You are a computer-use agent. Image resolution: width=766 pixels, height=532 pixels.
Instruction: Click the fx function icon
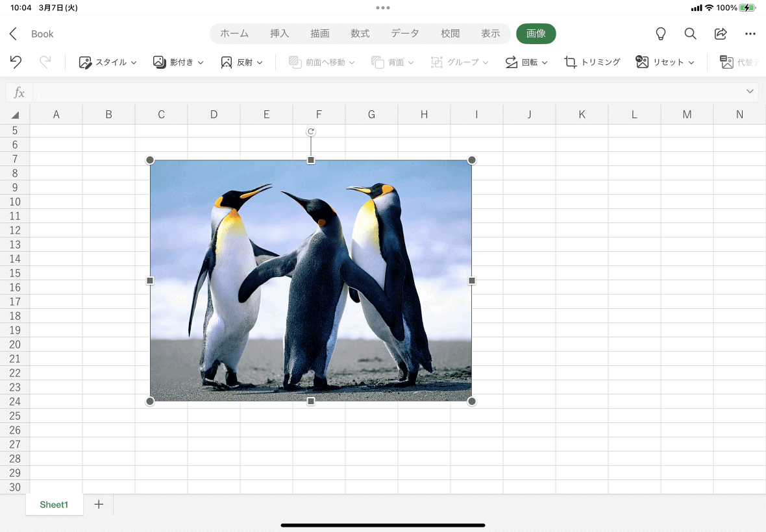tap(19, 92)
